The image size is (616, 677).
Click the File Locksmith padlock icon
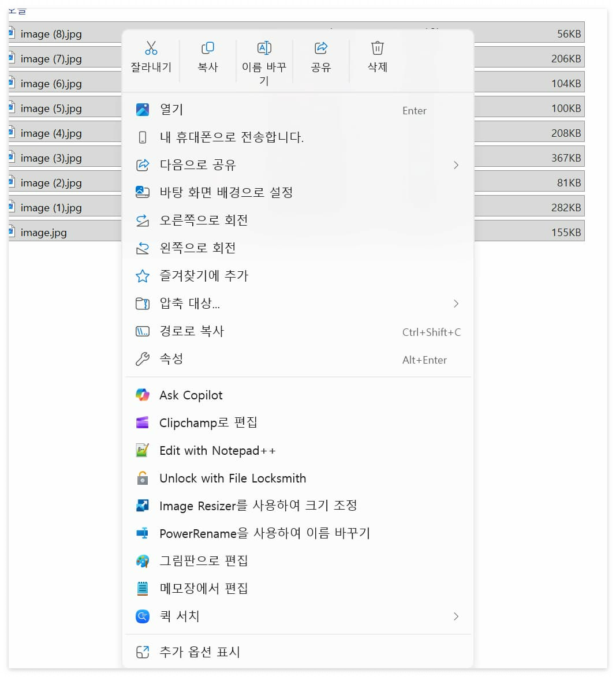pyautogui.click(x=142, y=478)
